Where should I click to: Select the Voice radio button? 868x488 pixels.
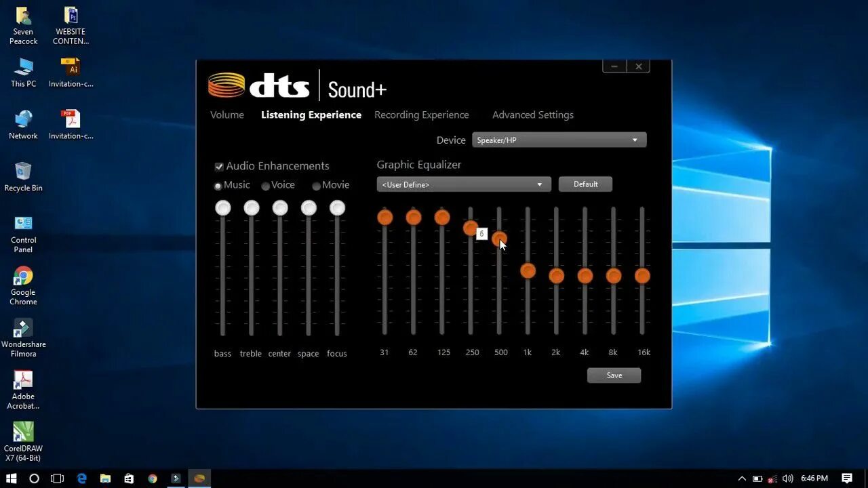tap(266, 186)
